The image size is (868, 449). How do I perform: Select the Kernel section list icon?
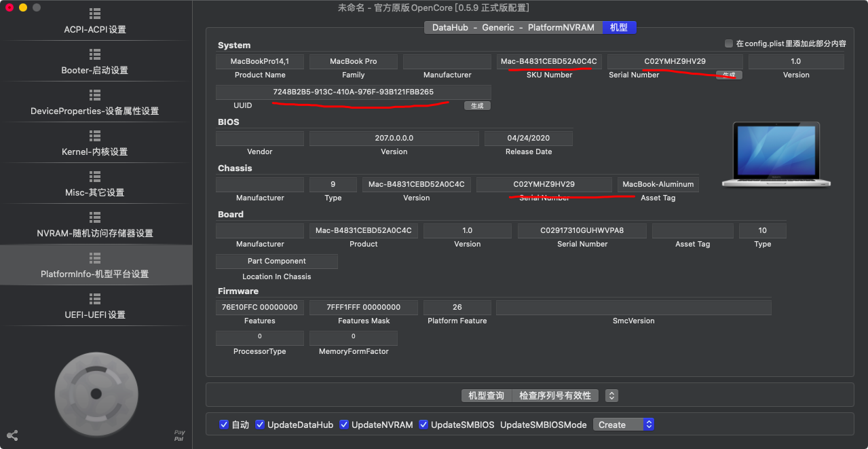click(x=95, y=136)
